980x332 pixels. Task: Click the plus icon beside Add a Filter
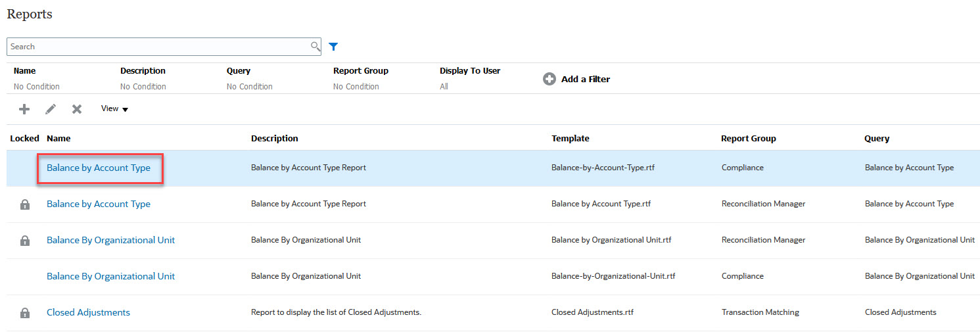click(549, 79)
